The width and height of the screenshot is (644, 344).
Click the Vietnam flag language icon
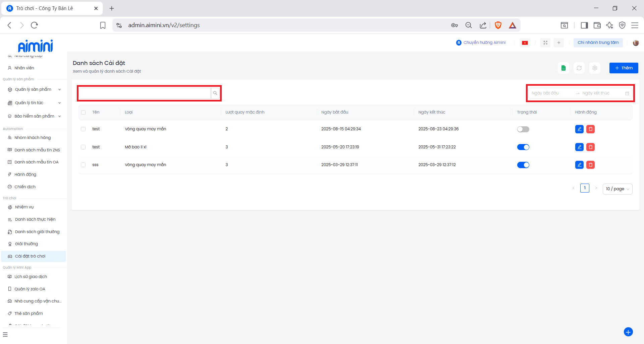(525, 43)
